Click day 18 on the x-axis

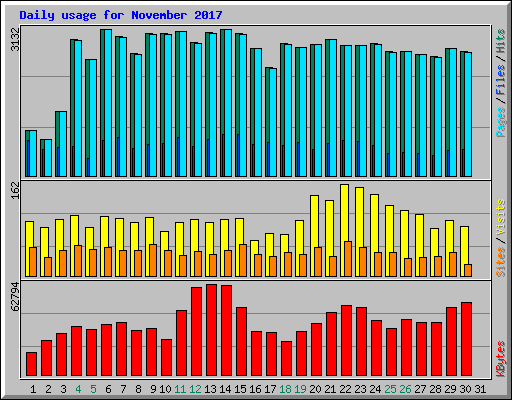point(285,389)
